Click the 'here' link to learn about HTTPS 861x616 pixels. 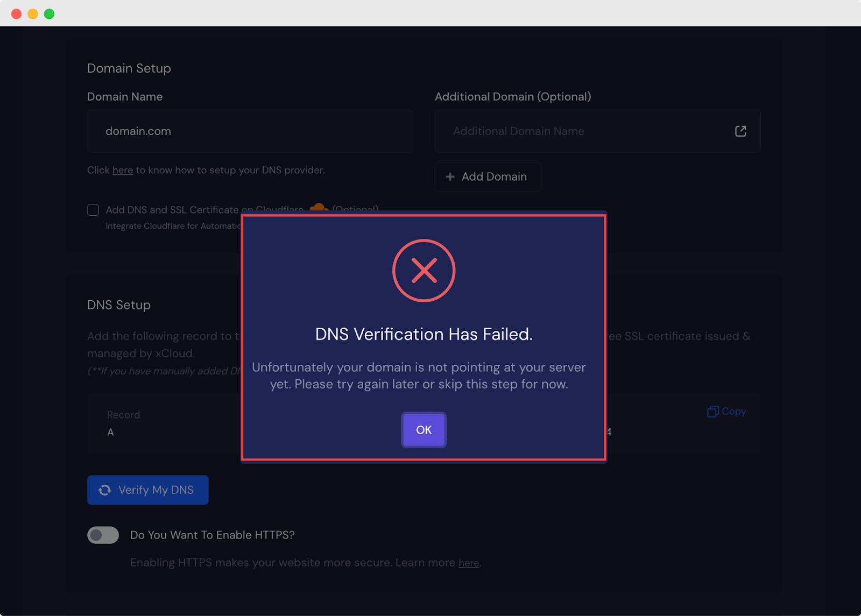pyautogui.click(x=468, y=562)
